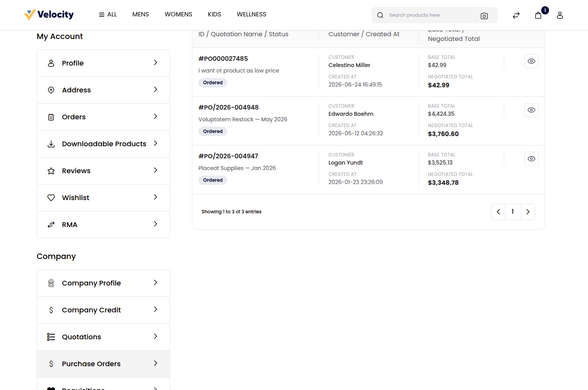The image size is (588, 390).
Task: Open the compare products icon
Action: click(516, 15)
